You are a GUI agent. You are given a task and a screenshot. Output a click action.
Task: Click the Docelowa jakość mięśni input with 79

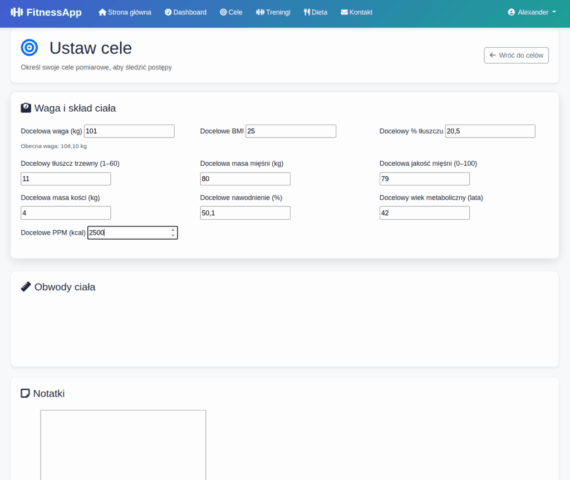[x=425, y=179]
